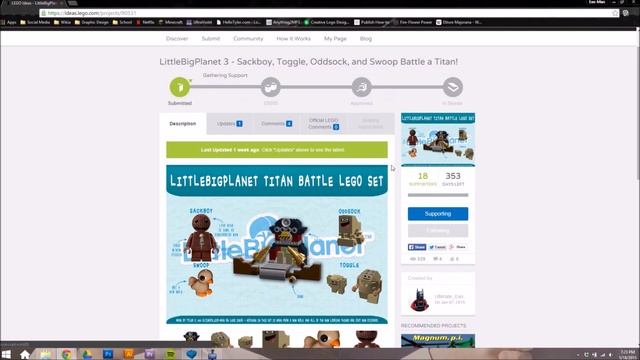This screenshot has height=360, width=640.
Task: Open the Discover menu
Action: (x=177, y=38)
